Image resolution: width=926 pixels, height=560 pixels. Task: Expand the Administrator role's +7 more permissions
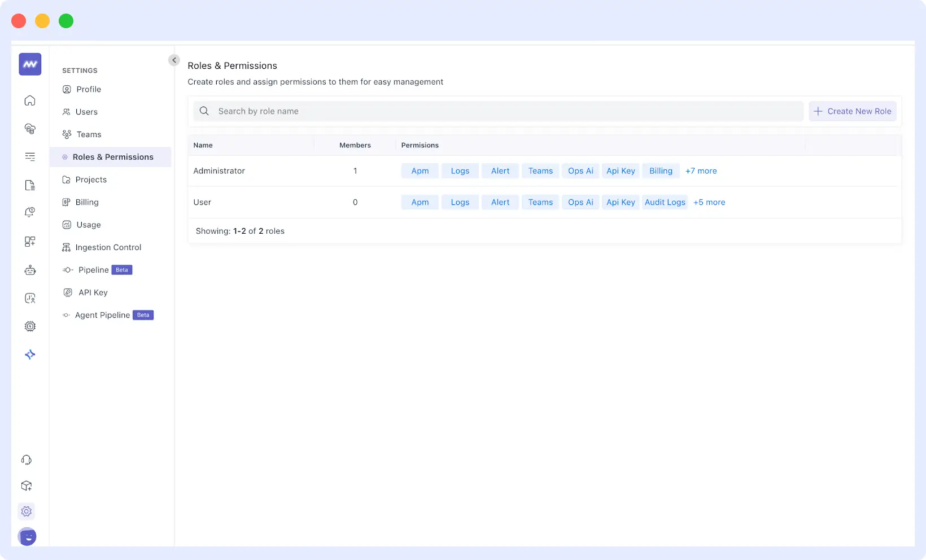[x=701, y=170]
